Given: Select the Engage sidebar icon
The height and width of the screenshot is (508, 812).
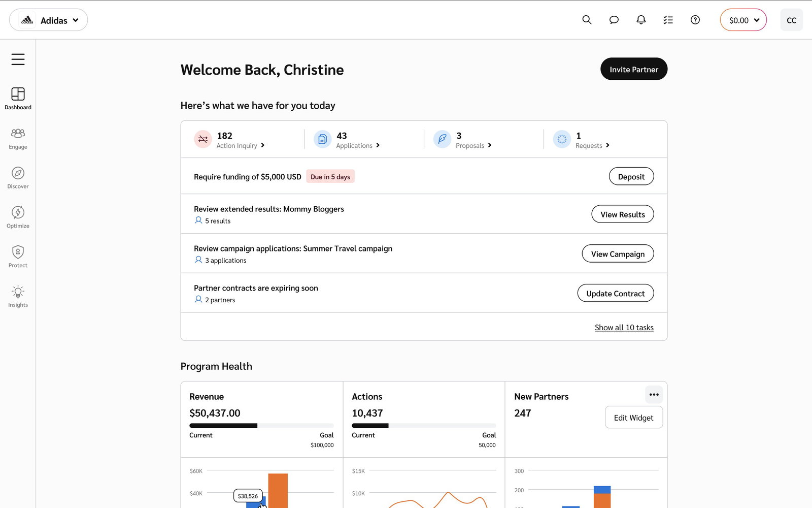Looking at the screenshot, I should [18, 137].
